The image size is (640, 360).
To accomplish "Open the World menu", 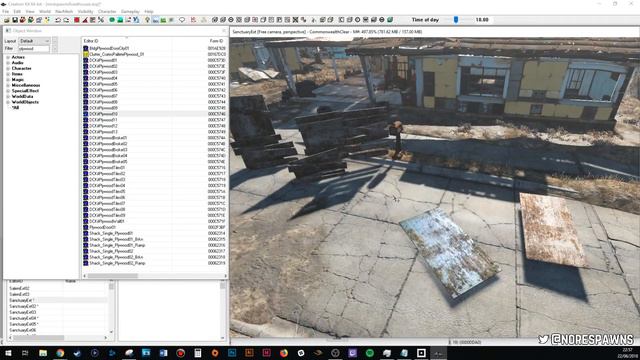I will tap(44, 11).
